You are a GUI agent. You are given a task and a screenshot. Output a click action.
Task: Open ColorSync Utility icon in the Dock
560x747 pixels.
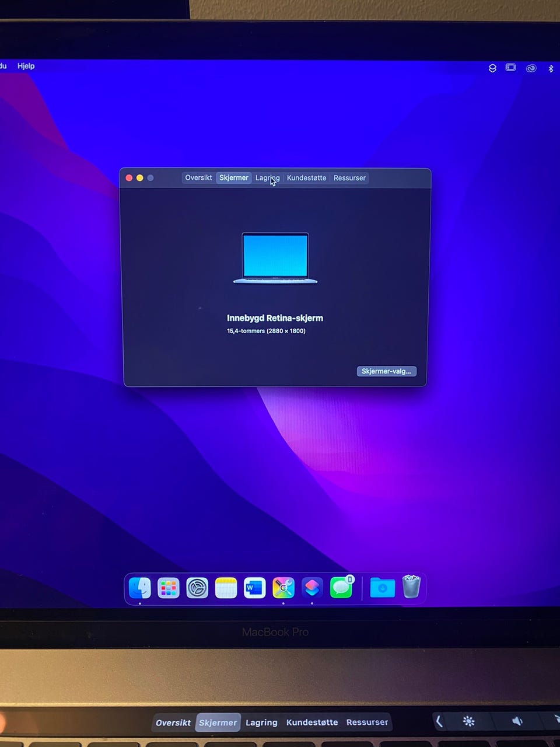tap(283, 588)
